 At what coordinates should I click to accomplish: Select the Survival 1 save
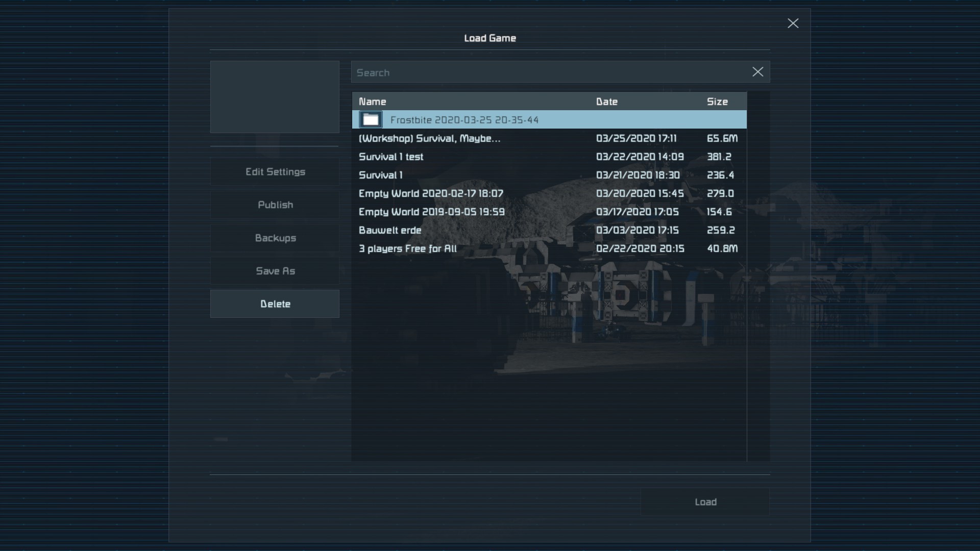tap(381, 175)
